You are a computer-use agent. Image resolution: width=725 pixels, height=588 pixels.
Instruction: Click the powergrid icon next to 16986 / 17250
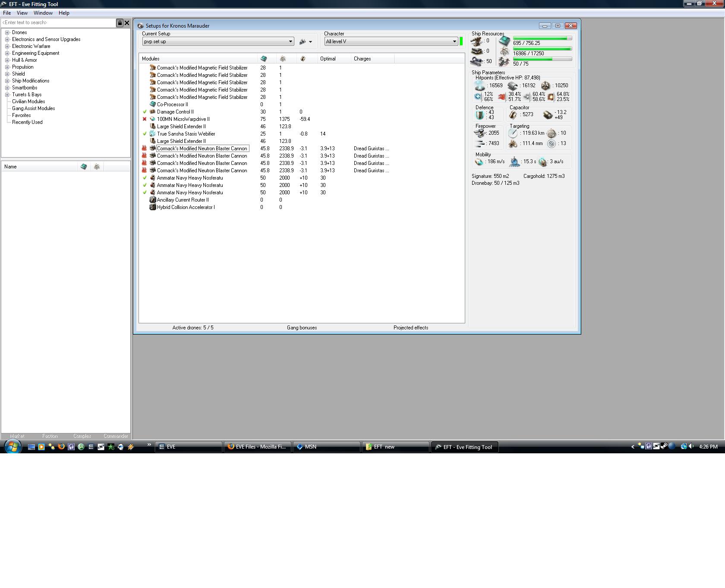pos(504,52)
